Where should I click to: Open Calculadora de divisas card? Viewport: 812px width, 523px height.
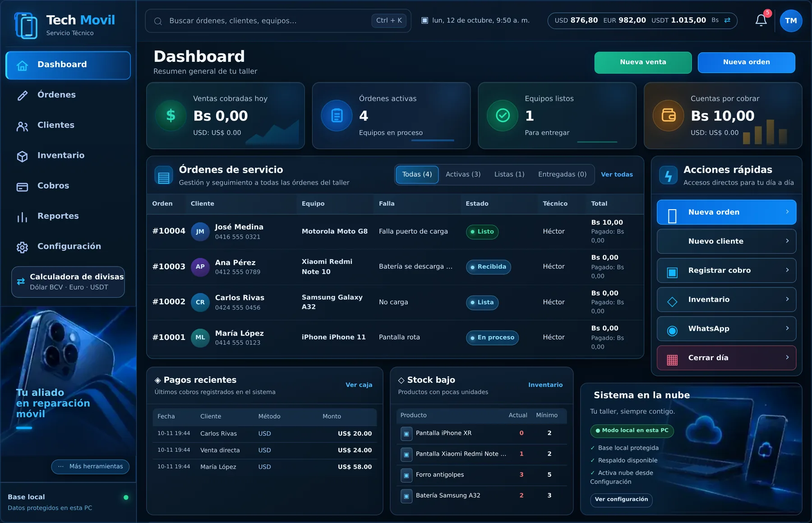point(68,282)
